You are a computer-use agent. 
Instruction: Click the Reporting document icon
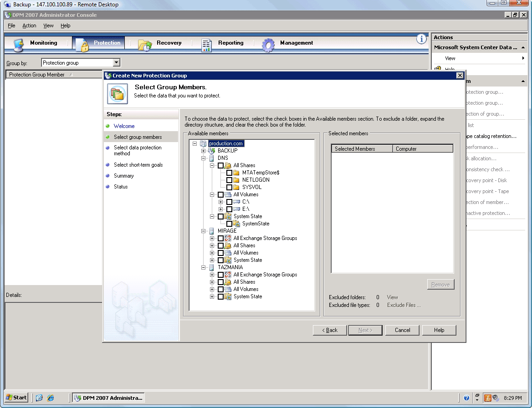pos(206,45)
